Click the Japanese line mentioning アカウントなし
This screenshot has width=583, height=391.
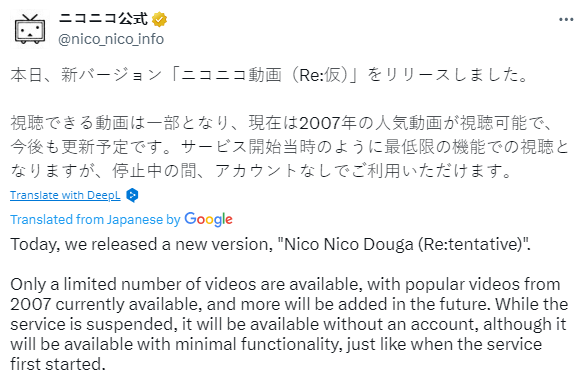(262, 171)
